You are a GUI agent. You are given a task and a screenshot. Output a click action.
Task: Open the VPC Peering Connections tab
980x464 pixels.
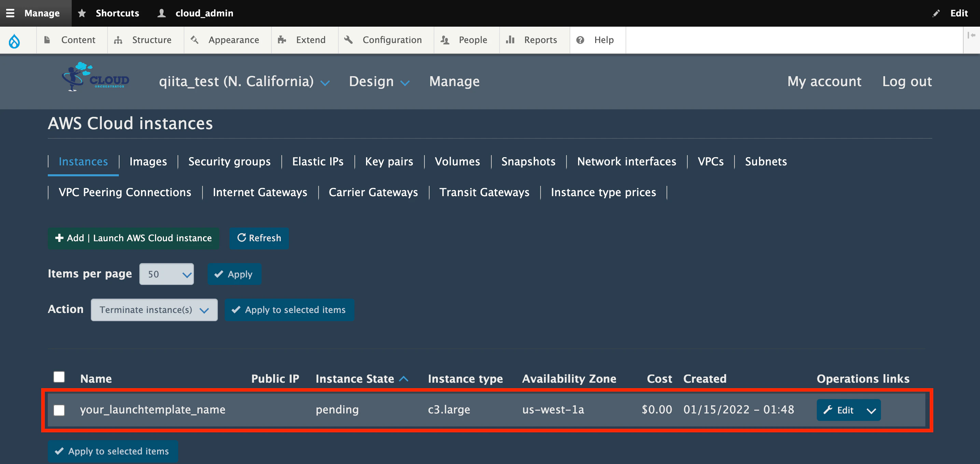tap(125, 192)
